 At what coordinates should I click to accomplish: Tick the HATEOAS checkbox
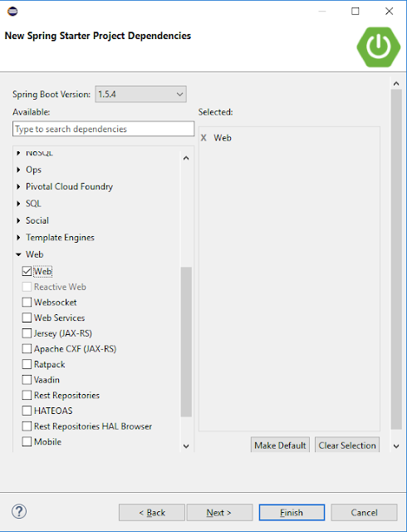[x=27, y=411]
